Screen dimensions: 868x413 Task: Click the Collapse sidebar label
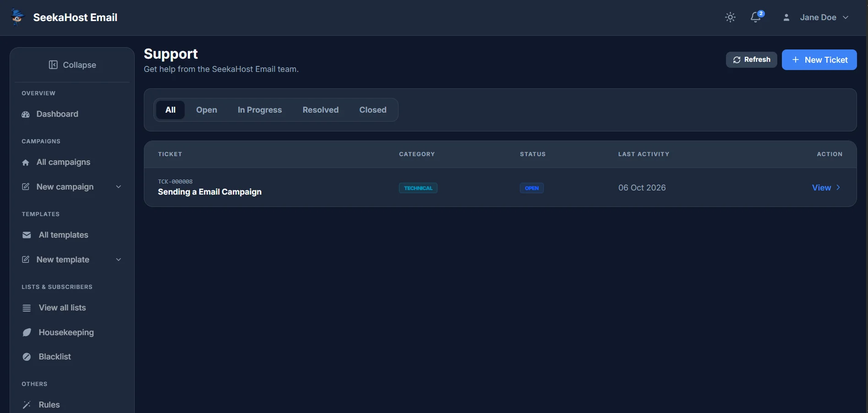[79, 65]
